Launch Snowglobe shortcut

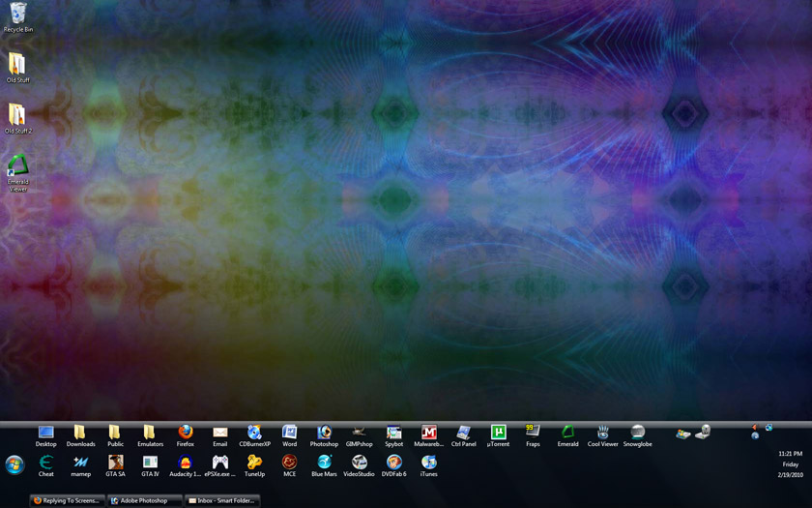[x=637, y=436]
